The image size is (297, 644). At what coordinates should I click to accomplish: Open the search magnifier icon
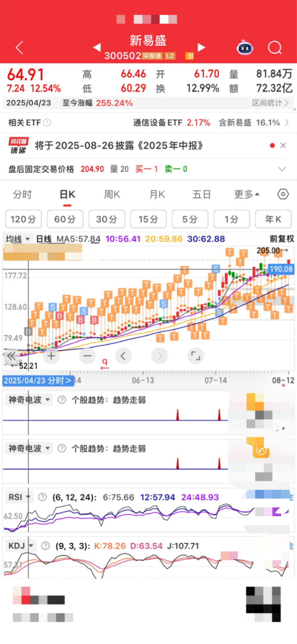pos(275,48)
